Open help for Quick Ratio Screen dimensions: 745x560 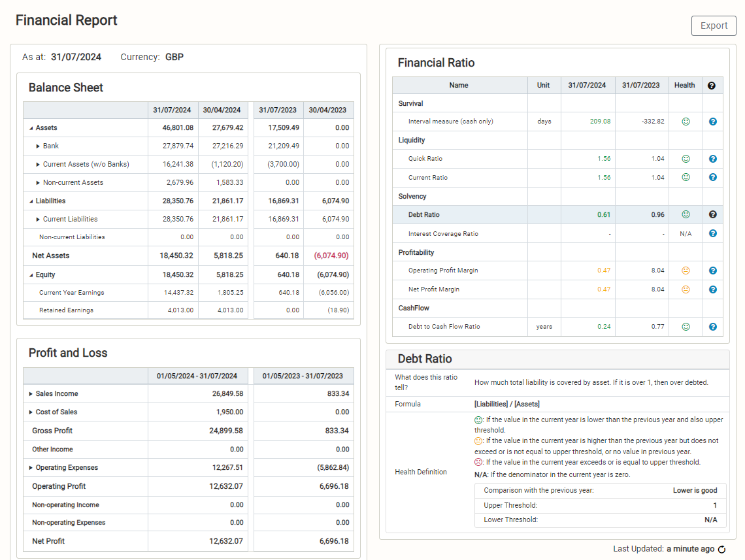pos(713,159)
